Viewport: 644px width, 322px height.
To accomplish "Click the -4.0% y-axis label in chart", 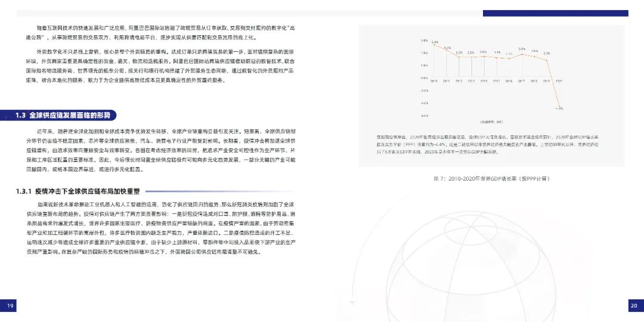I will coord(424,103).
